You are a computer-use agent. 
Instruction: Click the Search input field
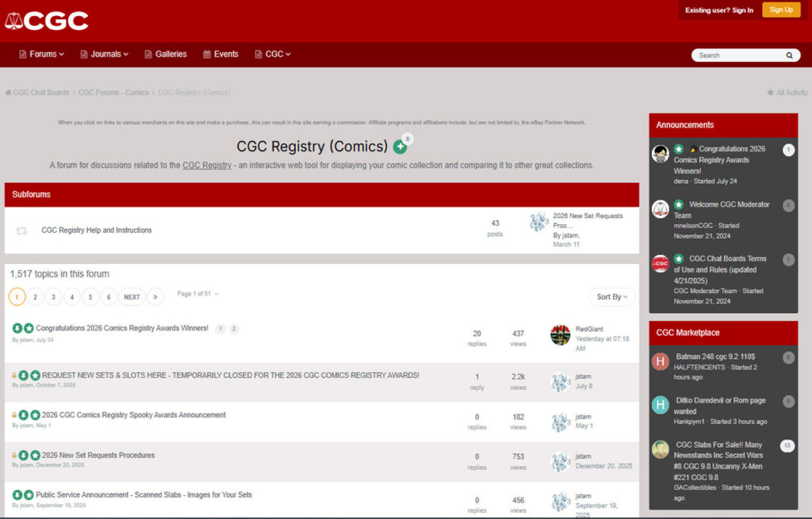(x=740, y=55)
